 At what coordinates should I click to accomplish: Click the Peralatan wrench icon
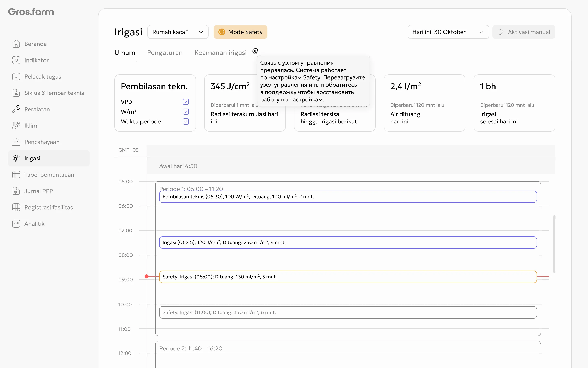(x=16, y=109)
